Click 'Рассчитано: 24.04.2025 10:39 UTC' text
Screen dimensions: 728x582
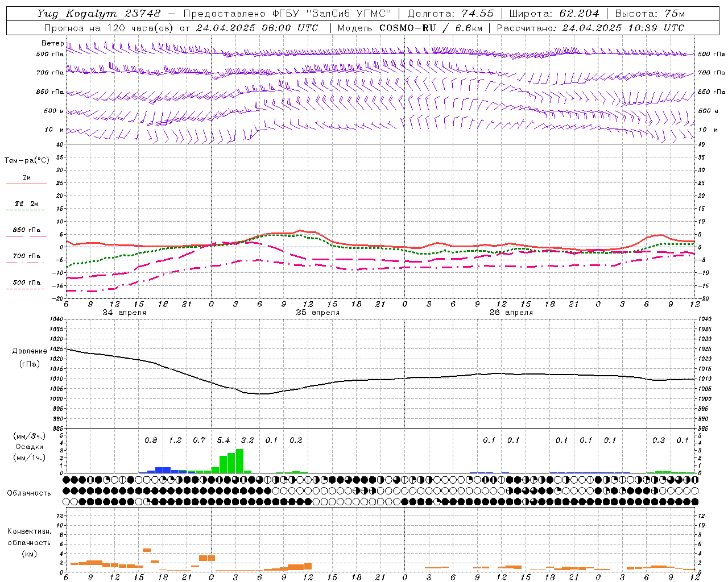point(591,28)
